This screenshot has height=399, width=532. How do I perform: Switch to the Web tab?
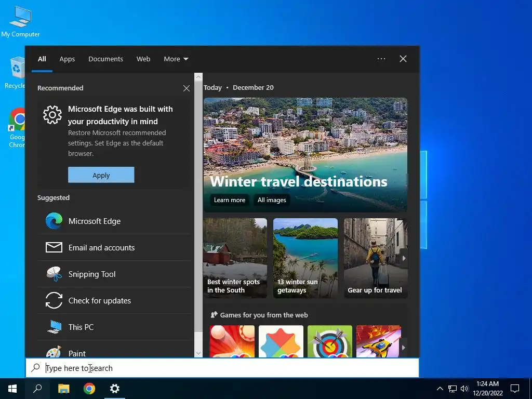(143, 59)
